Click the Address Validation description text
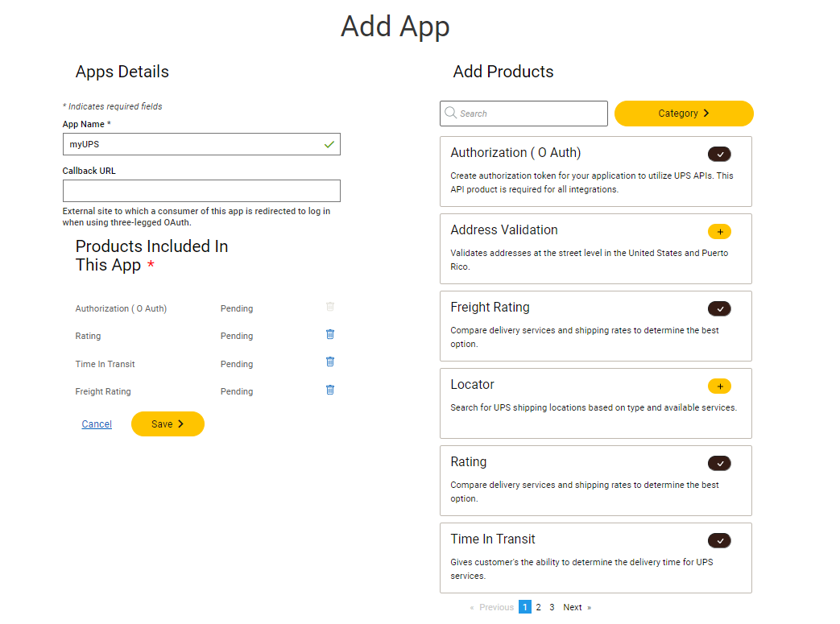 (590, 260)
